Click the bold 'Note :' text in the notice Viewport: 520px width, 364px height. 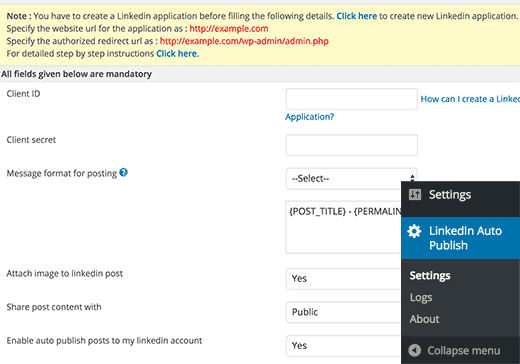[19, 16]
